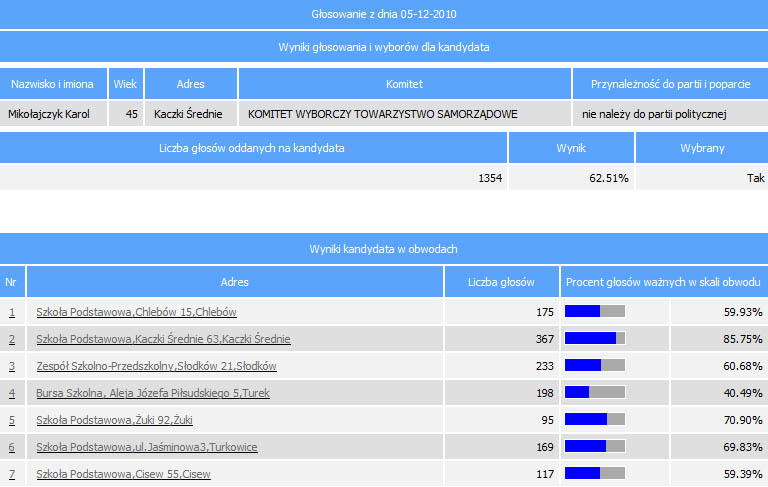This screenshot has height=487, width=768.
Task: Click the Głosowanie z dnia 05-12-2010 title bar
Action: click(x=384, y=14)
